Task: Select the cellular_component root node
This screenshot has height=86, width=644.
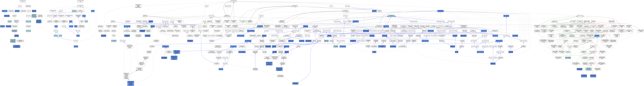Action: (80, 1)
